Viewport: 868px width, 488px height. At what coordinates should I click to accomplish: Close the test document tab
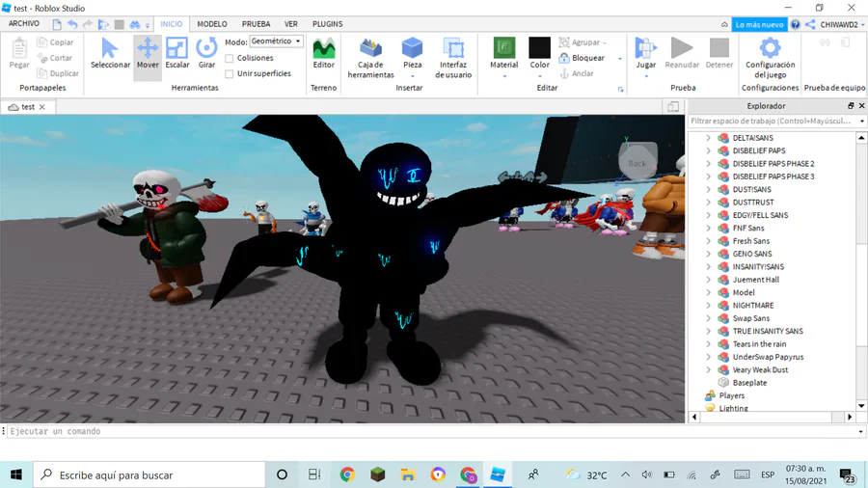tap(42, 107)
